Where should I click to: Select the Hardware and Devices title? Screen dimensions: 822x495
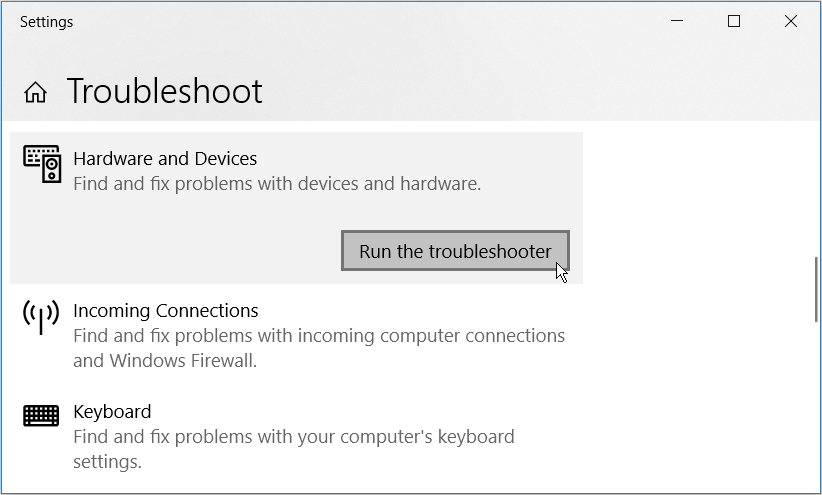tap(165, 158)
